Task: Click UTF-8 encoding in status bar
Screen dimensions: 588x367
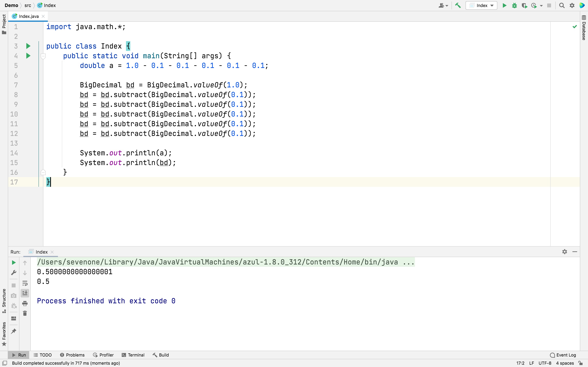Action: [x=545, y=363]
